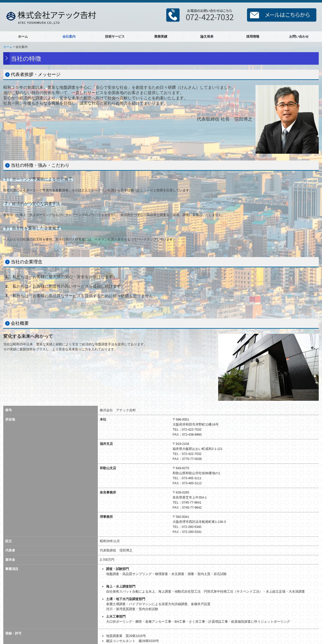Screen dimensions: 322x644
Task: Click arrow icon beside 会社概要
Action: [x=7, y=323]
